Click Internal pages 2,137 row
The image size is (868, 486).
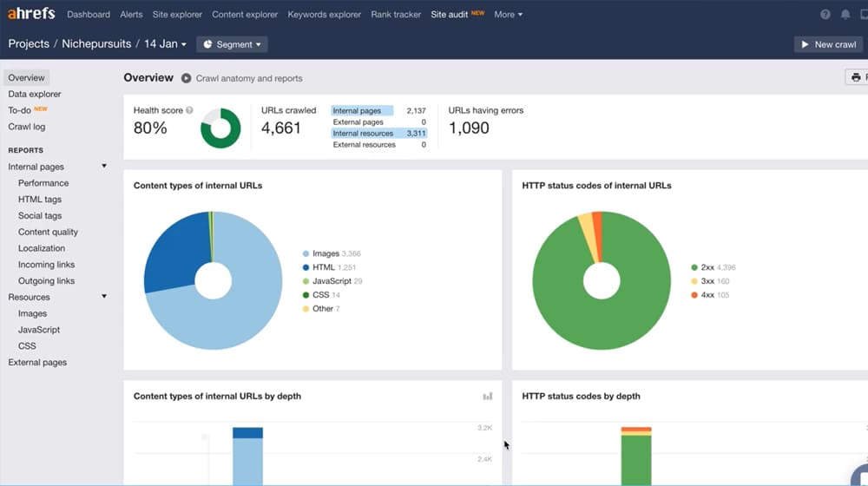[x=379, y=111]
